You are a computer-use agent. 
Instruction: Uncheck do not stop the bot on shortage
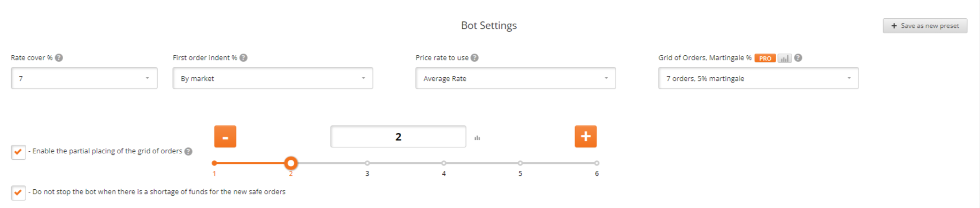(x=18, y=192)
